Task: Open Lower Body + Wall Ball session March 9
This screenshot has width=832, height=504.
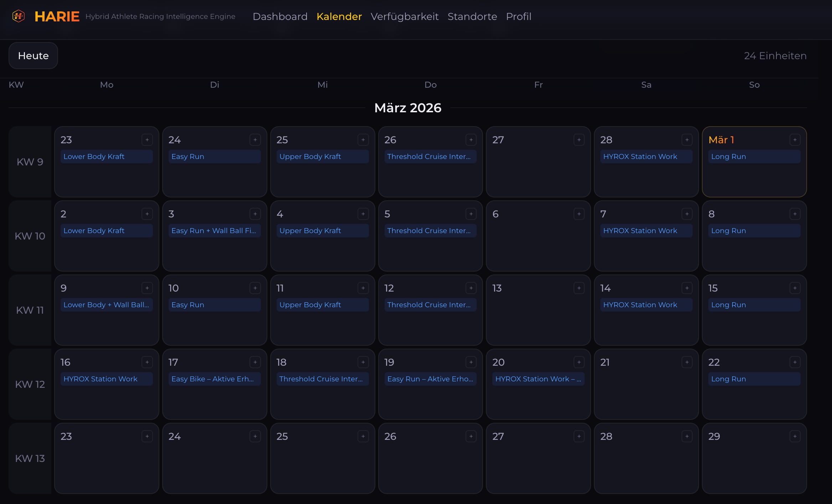Action: pos(106,305)
